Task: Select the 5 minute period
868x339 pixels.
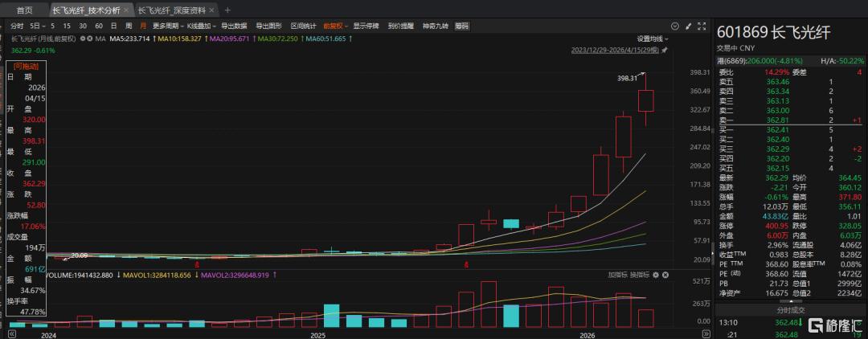Action: (52, 26)
